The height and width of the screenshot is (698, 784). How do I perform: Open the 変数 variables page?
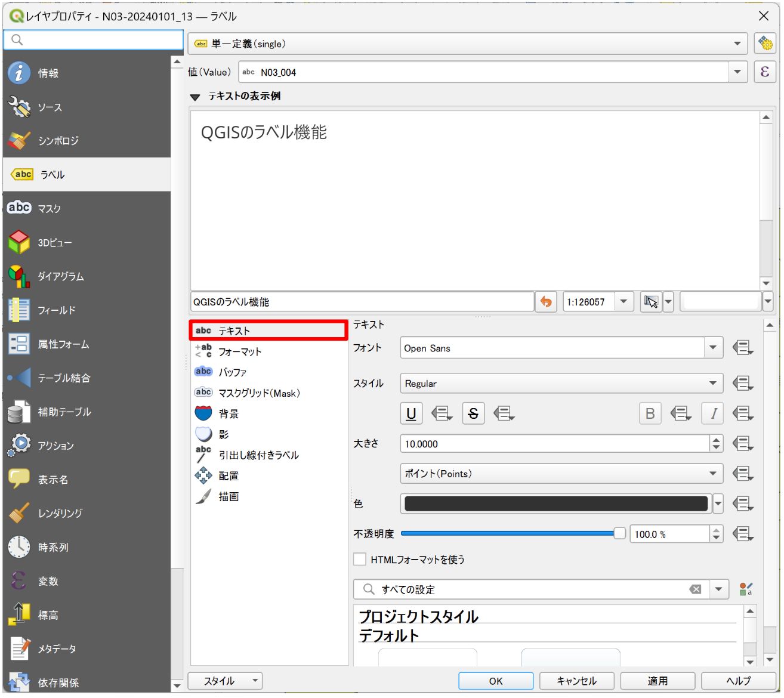tap(87, 581)
